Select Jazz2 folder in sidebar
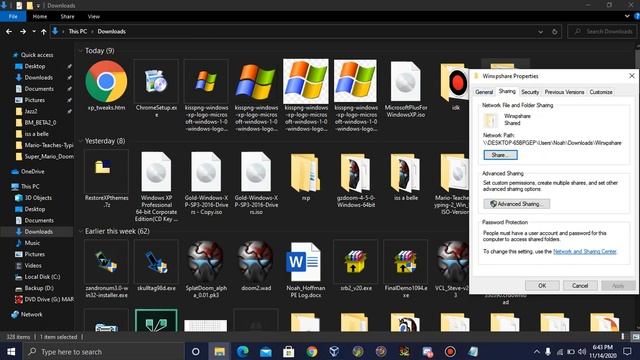Image resolution: width=640 pixels, height=360 pixels. click(x=31, y=111)
